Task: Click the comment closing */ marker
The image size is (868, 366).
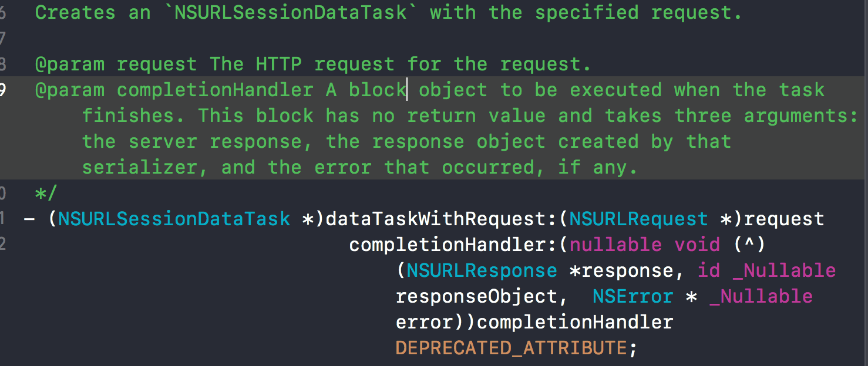Action: [x=46, y=193]
